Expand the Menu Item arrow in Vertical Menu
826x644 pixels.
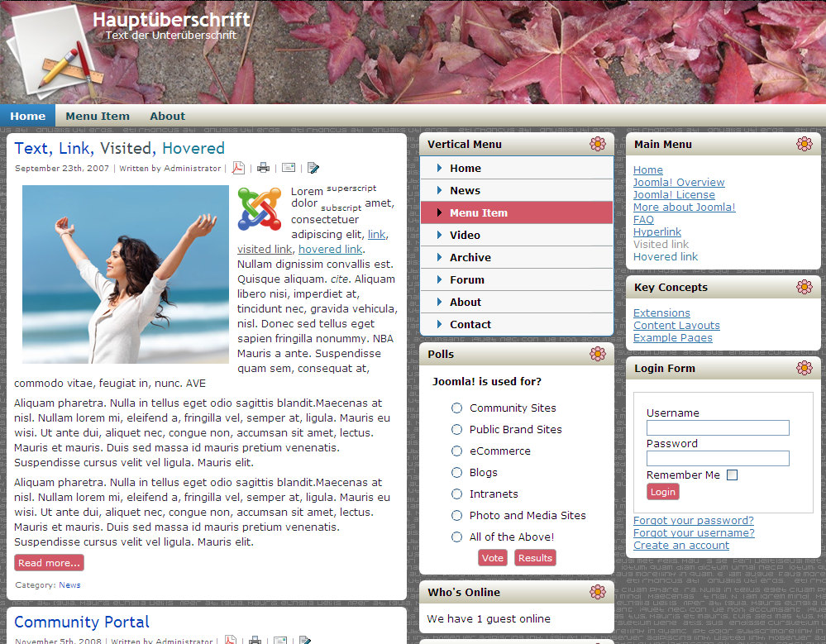tap(439, 212)
